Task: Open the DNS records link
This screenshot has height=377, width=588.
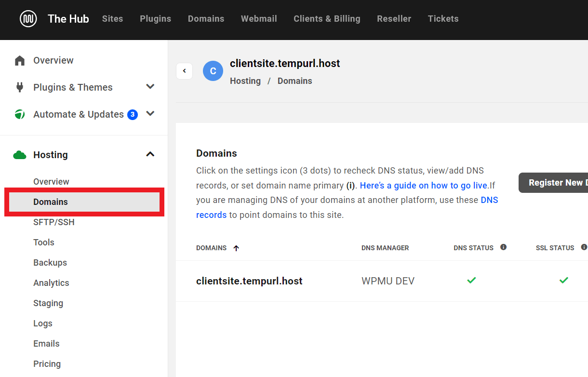Action: [x=347, y=207]
